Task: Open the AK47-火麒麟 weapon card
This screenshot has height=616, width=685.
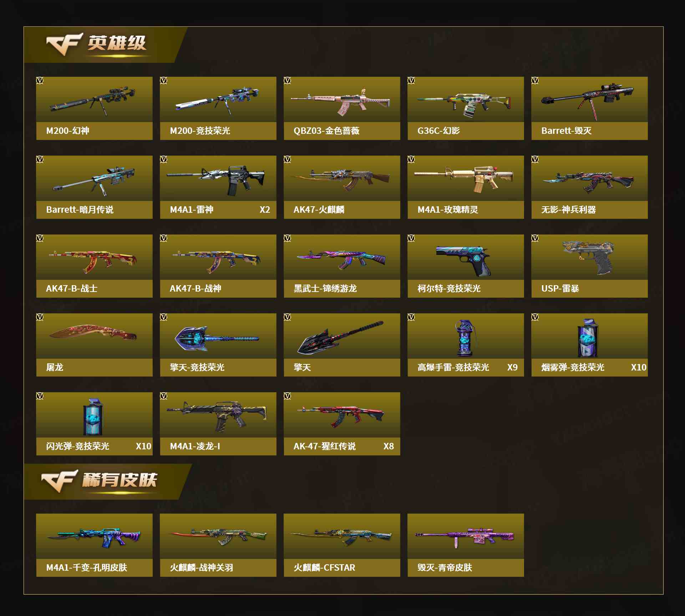Action: pyautogui.click(x=342, y=187)
